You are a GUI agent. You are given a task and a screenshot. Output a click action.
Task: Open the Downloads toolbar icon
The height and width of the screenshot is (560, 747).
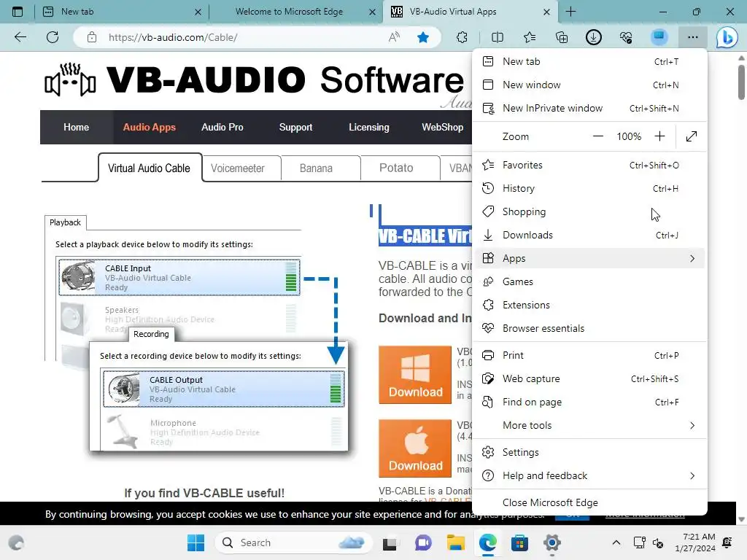594,37
